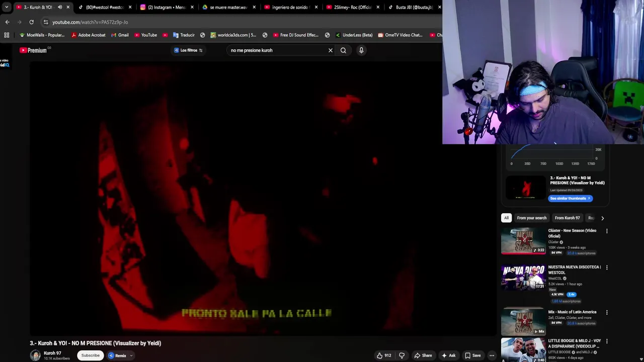Click the video title 'NO M PRESIONE'
The height and width of the screenshot is (362, 644).
95,343
